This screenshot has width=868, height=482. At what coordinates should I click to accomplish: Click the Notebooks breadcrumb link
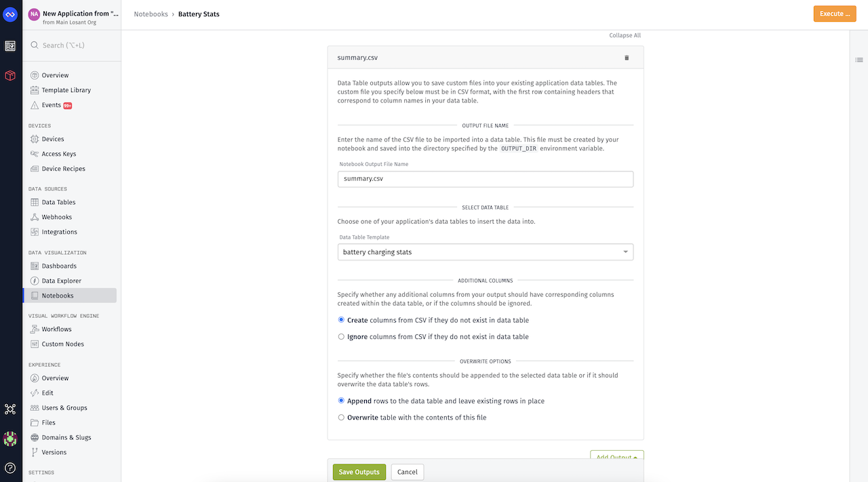pos(151,14)
